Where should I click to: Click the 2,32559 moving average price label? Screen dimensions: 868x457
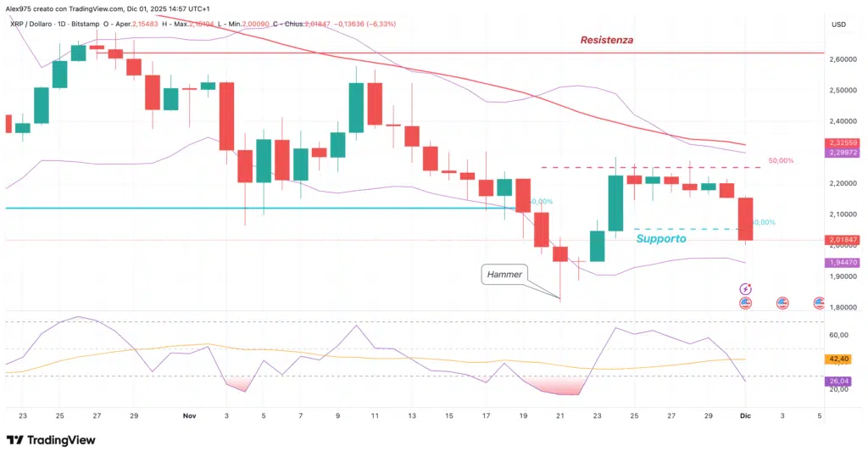[843, 142]
